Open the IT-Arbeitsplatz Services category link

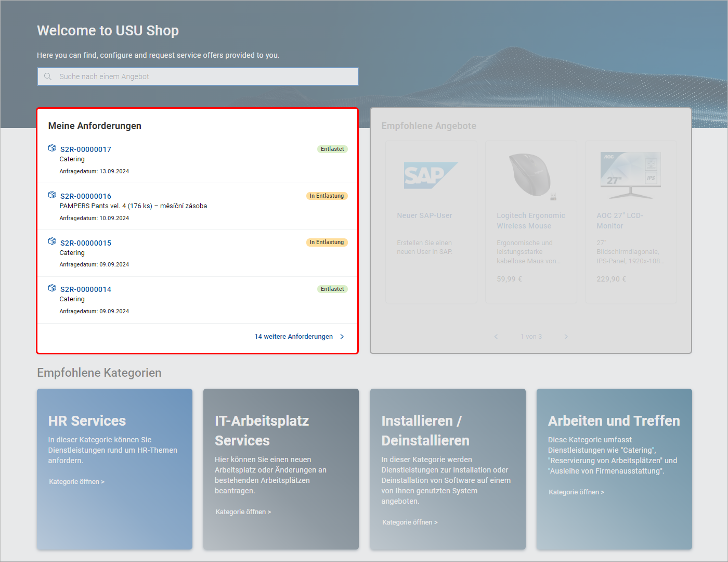tap(243, 512)
